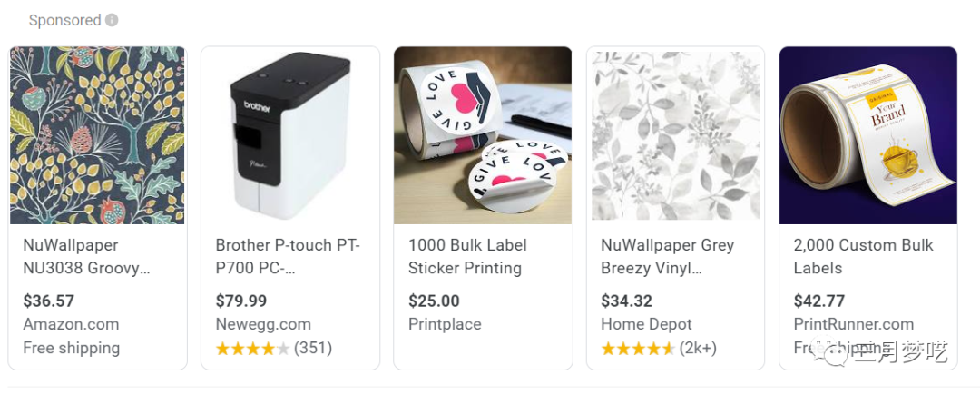This screenshot has height=395, width=980.
Task: Click the Newegg.com seller name
Action: (x=263, y=324)
